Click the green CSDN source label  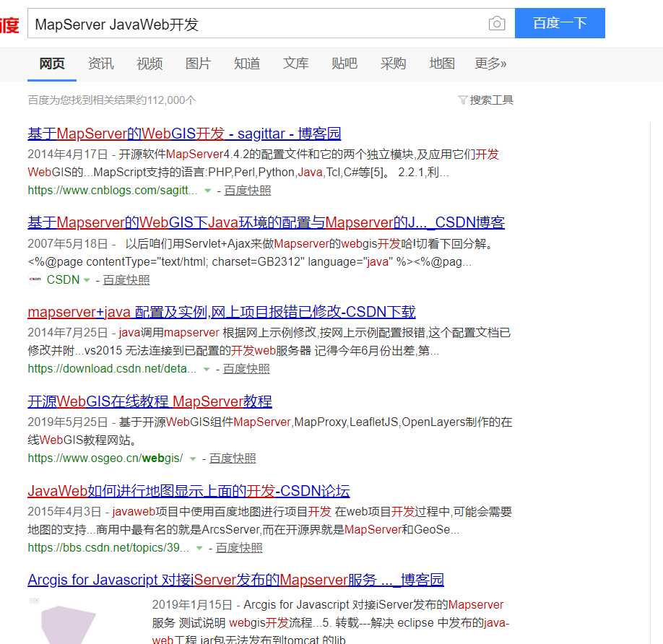(63, 279)
